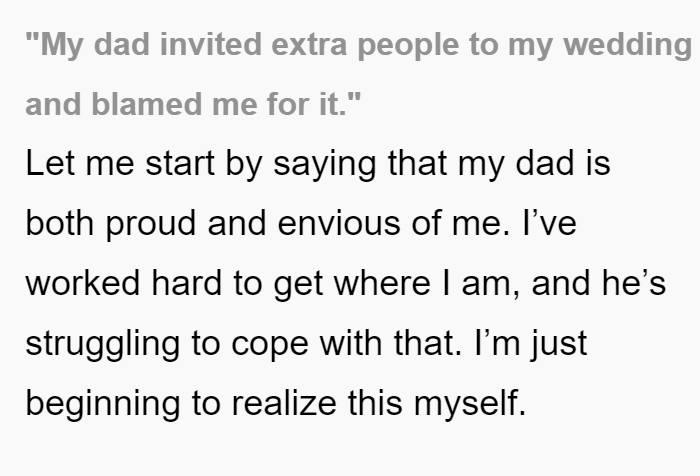Click the word "where" in the paragraph
The height and width of the screenshot is (476, 700).
tap(382, 283)
